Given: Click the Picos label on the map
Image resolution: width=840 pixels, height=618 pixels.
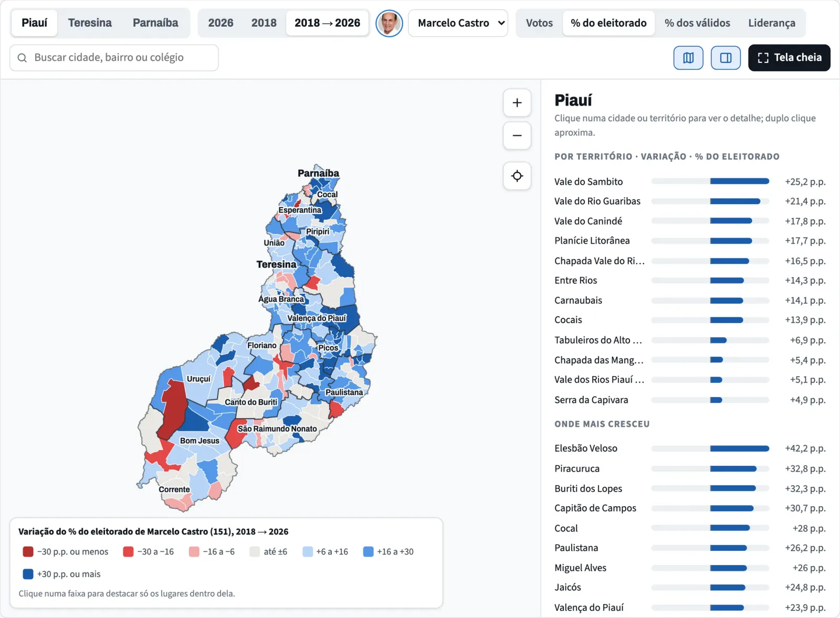Looking at the screenshot, I should tap(328, 348).
